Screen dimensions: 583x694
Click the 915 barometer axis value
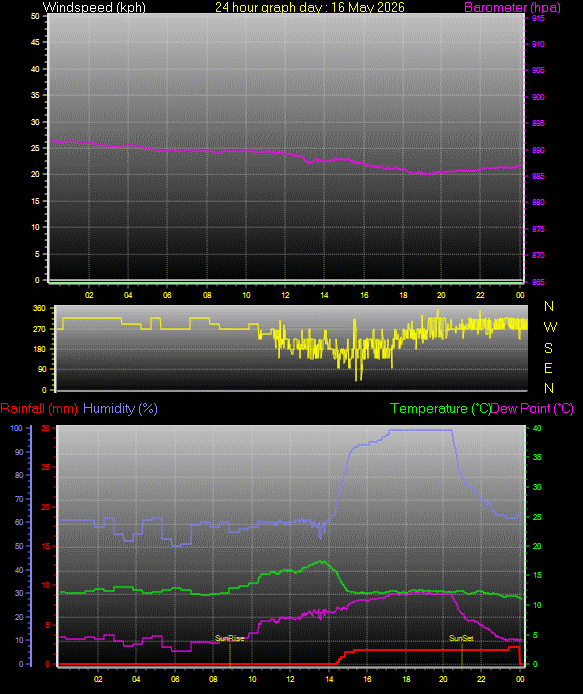[538, 18]
